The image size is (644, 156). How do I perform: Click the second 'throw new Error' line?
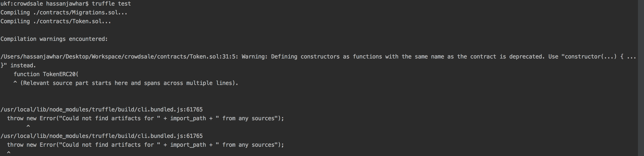coord(145,145)
